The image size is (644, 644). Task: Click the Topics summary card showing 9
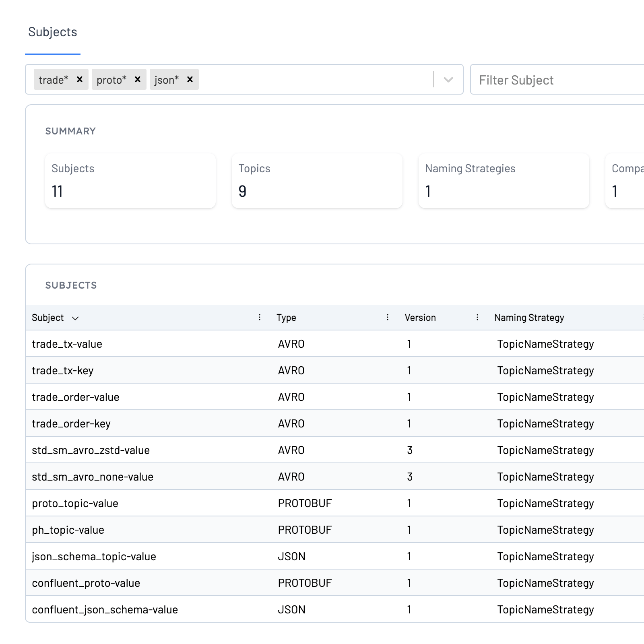pos(317,180)
